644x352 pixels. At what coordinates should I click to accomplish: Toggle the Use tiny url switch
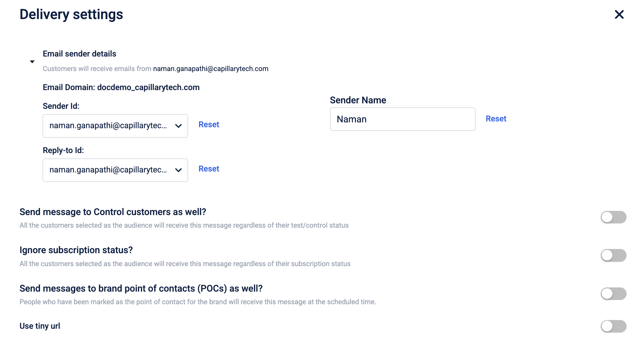[x=613, y=326]
